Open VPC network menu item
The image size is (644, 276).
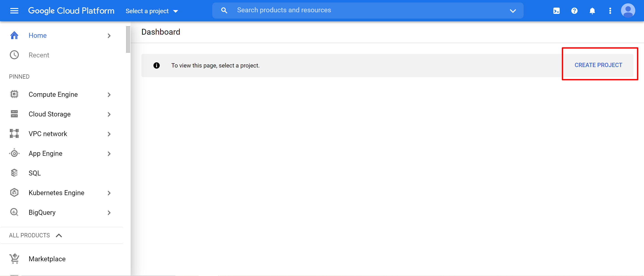[x=48, y=134]
